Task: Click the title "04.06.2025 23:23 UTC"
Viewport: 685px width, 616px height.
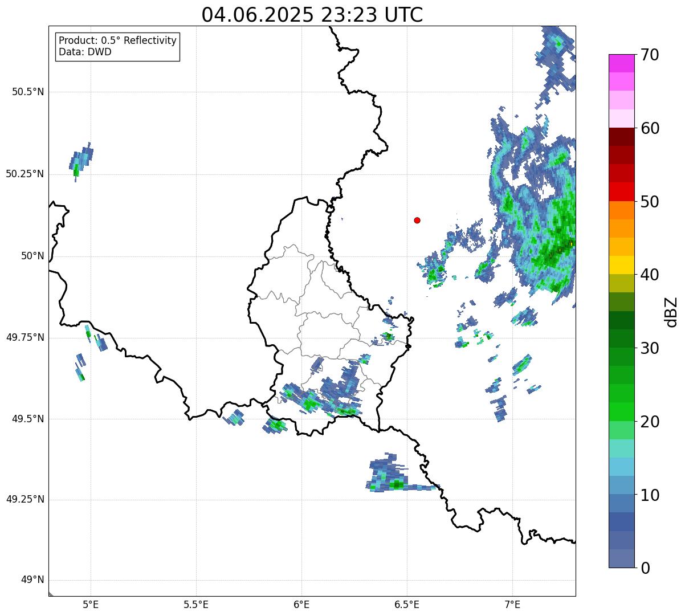Action: [312, 14]
